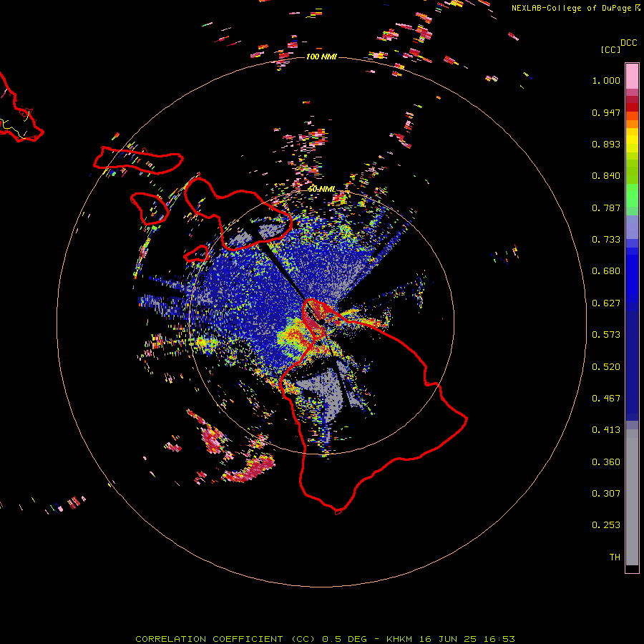
Task: Click the 0.893 legend value
Action: pos(606,144)
